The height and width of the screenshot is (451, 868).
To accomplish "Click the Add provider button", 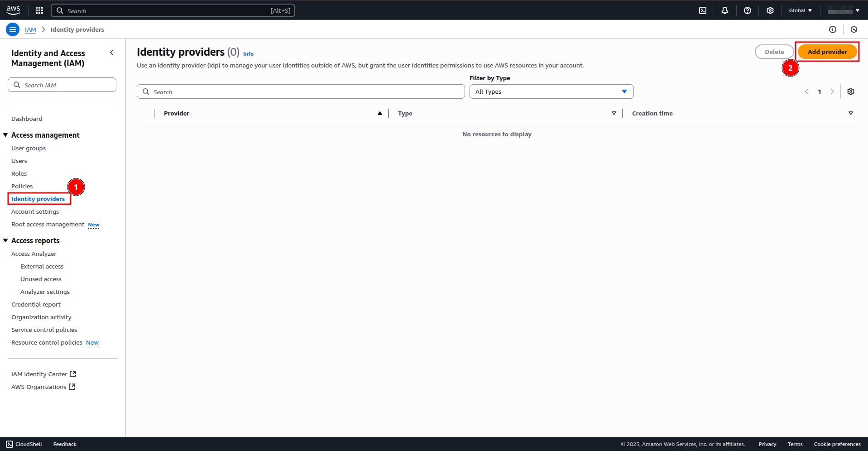I will coord(827,51).
